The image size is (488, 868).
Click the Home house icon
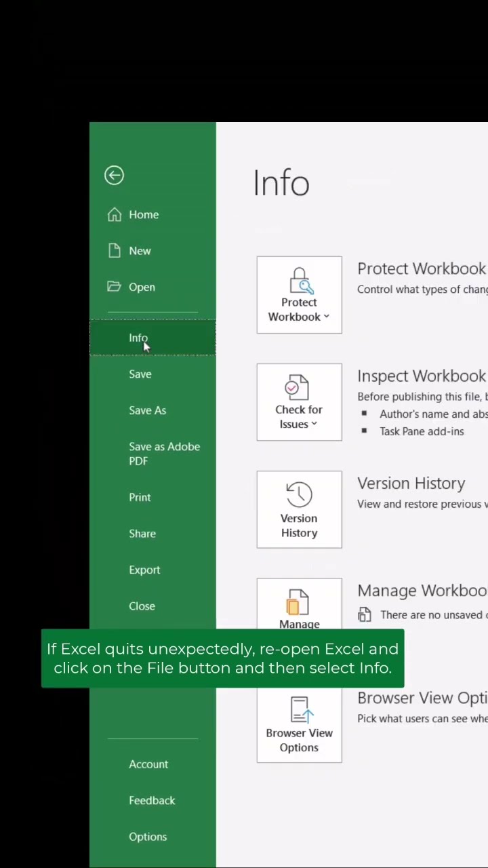114,214
